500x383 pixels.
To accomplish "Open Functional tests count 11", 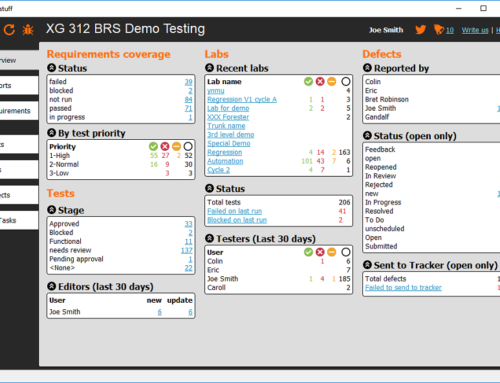I will click(x=189, y=241).
